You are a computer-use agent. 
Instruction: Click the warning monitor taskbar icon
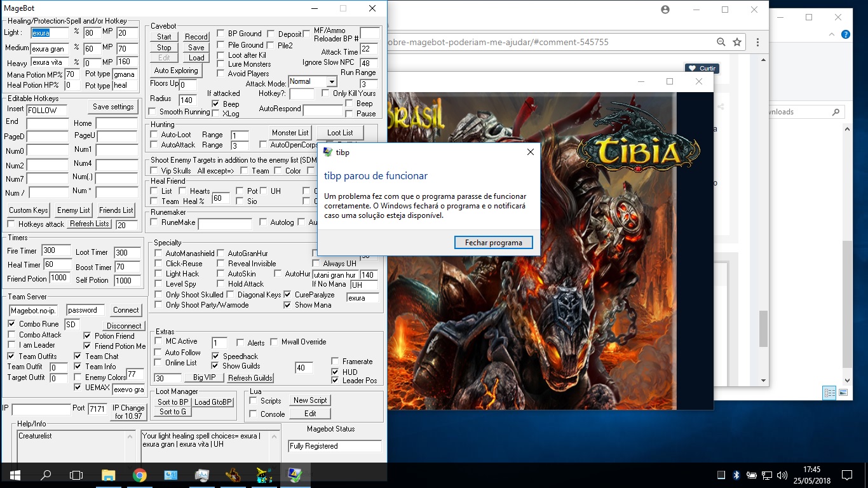[295, 475]
